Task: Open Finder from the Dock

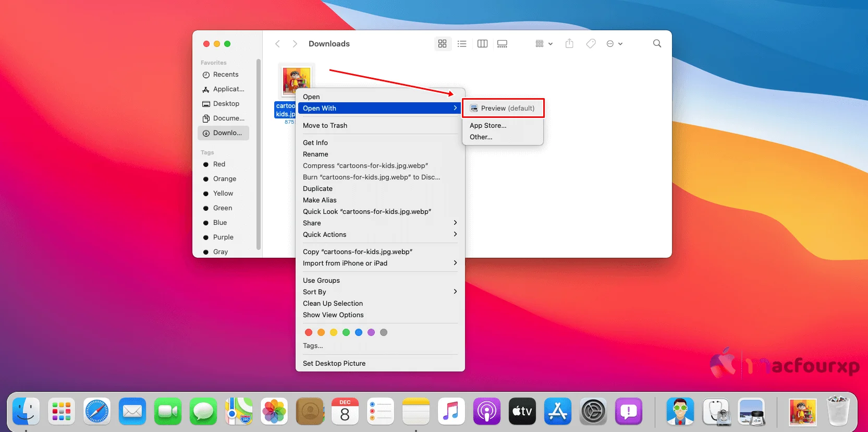Action: tap(26, 412)
